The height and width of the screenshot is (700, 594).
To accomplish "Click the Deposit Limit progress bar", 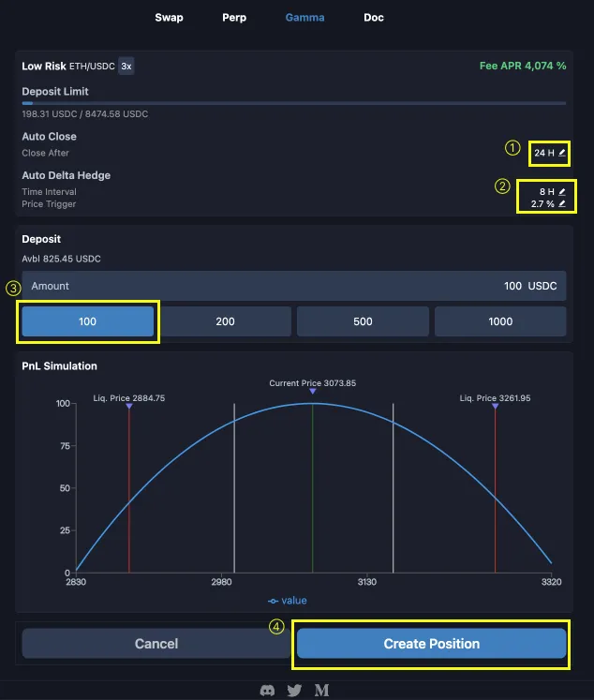I will click(293, 103).
